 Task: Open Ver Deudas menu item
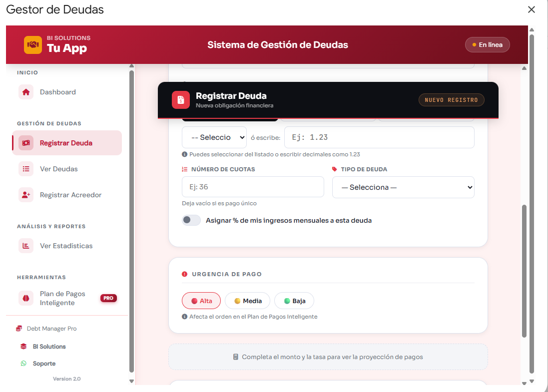[x=67, y=169]
